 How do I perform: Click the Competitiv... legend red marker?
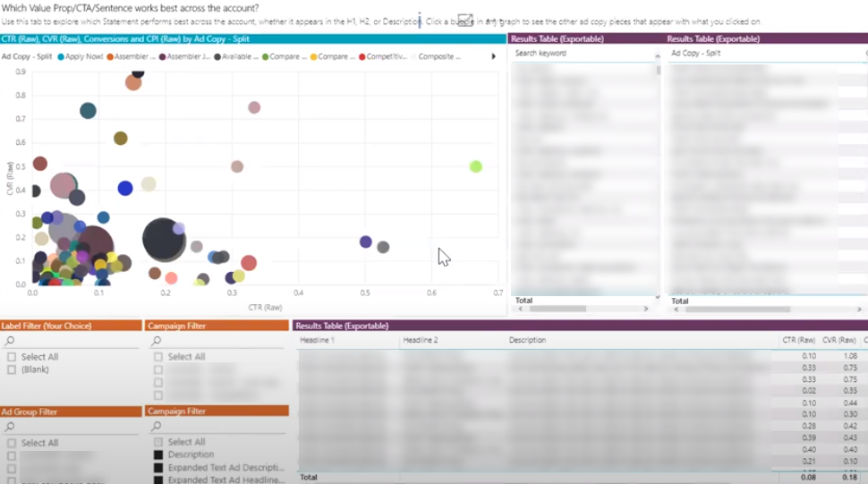362,56
